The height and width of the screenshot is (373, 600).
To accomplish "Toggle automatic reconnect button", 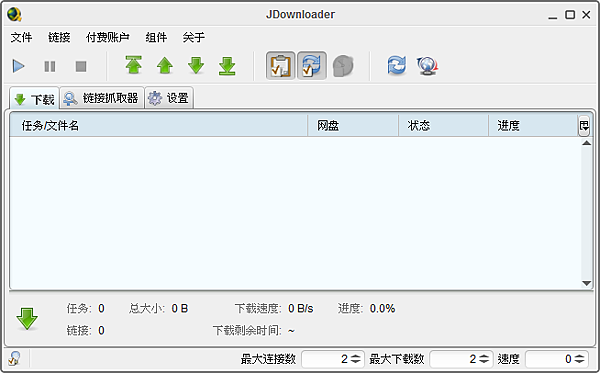I will 312,65.
